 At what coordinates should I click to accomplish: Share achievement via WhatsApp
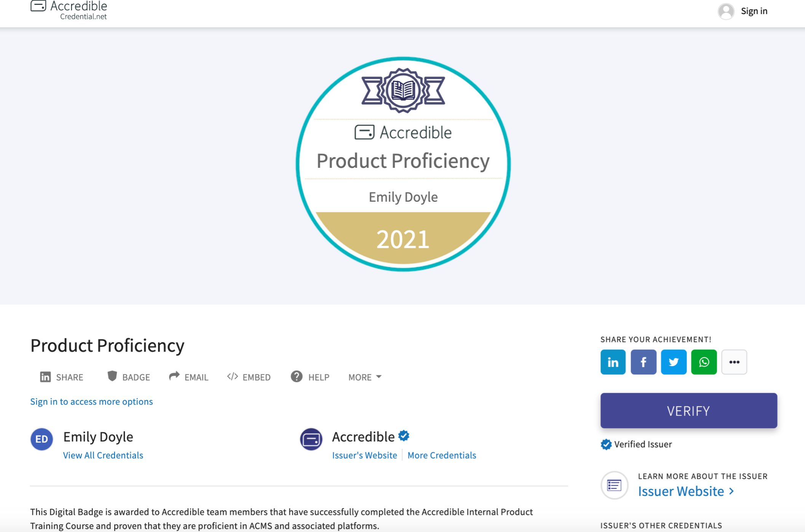tap(704, 362)
